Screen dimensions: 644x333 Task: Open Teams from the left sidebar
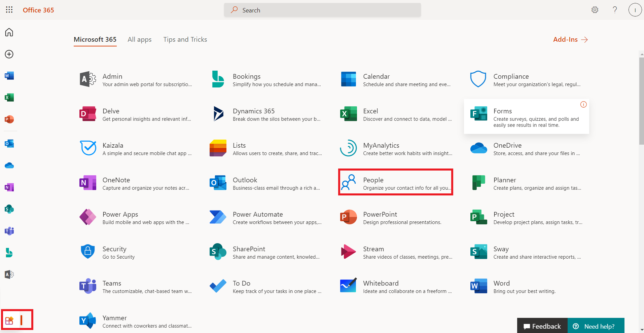[9, 231]
